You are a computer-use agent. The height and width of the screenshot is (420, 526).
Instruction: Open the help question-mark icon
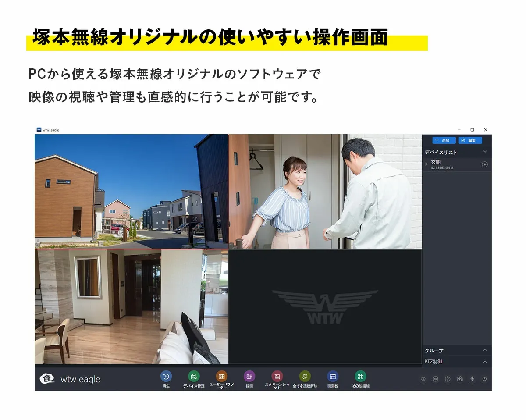pyautogui.click(x=448, y=379)
